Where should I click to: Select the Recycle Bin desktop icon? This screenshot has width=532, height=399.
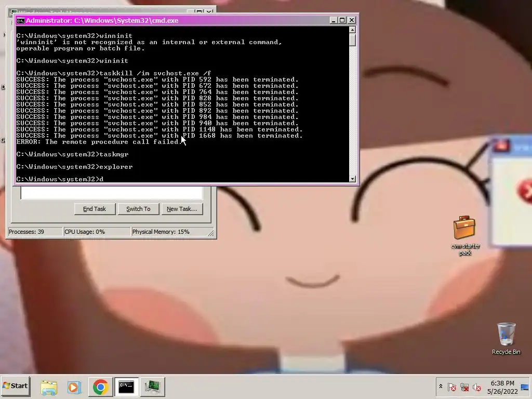[x=506, y=339]
